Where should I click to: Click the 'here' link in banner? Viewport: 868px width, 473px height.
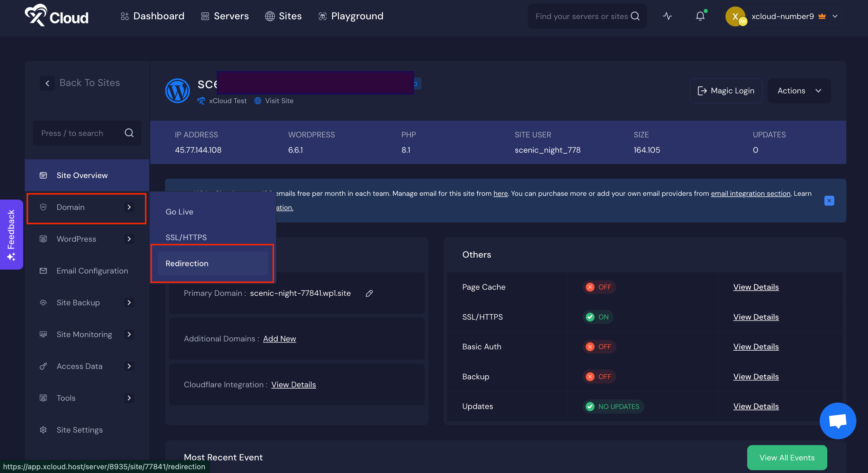coord(500,194)
